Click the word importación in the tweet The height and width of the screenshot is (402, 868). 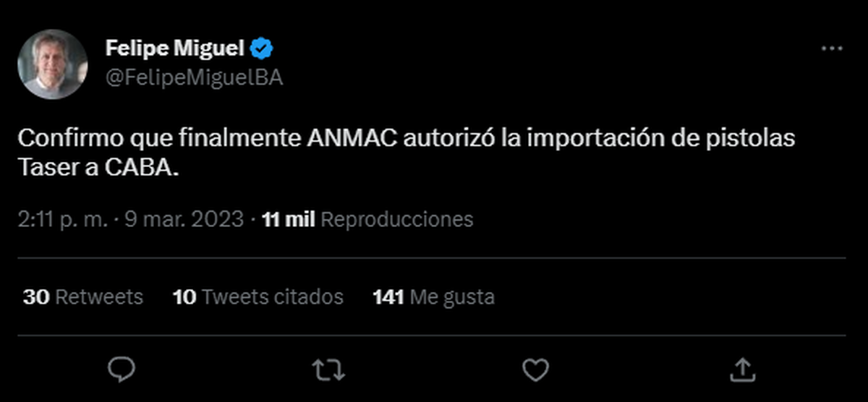point(584,139)
